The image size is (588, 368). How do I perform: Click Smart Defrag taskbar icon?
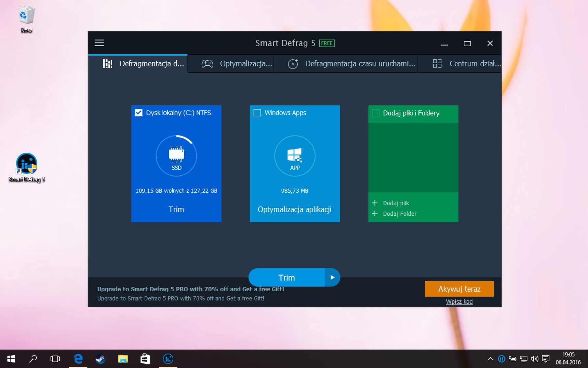(x=168, y=359)
